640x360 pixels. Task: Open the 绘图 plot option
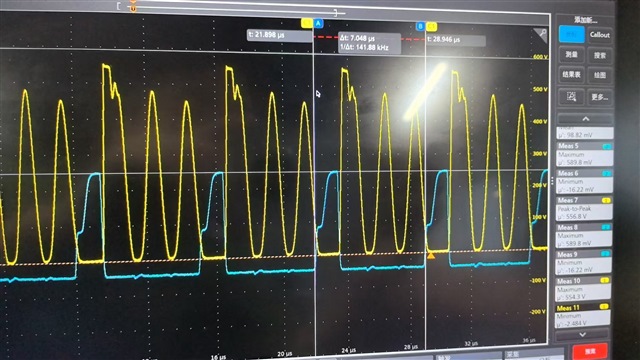tap(600, 76)
